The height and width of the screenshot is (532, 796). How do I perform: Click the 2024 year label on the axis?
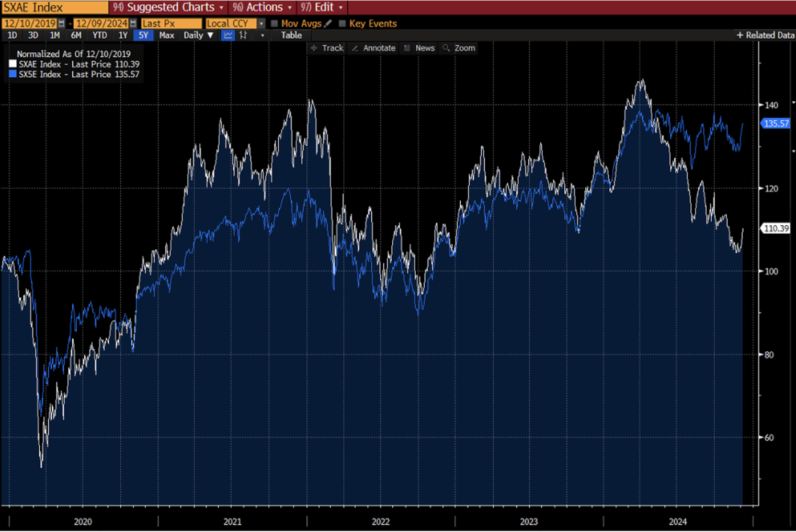pyautogui.click(x=678, y=522)
